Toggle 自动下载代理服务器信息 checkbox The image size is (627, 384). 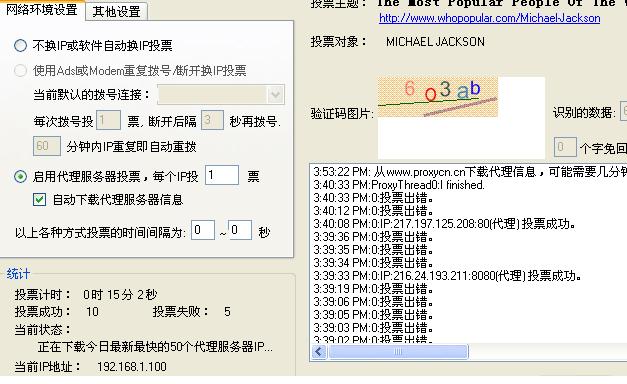(x=39, y=199)
